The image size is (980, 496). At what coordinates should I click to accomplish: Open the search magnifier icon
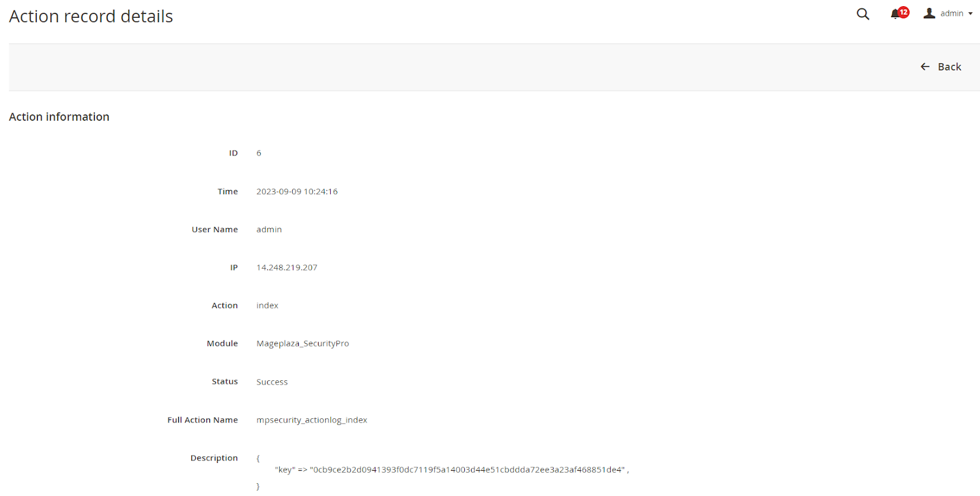pos(862,14)
